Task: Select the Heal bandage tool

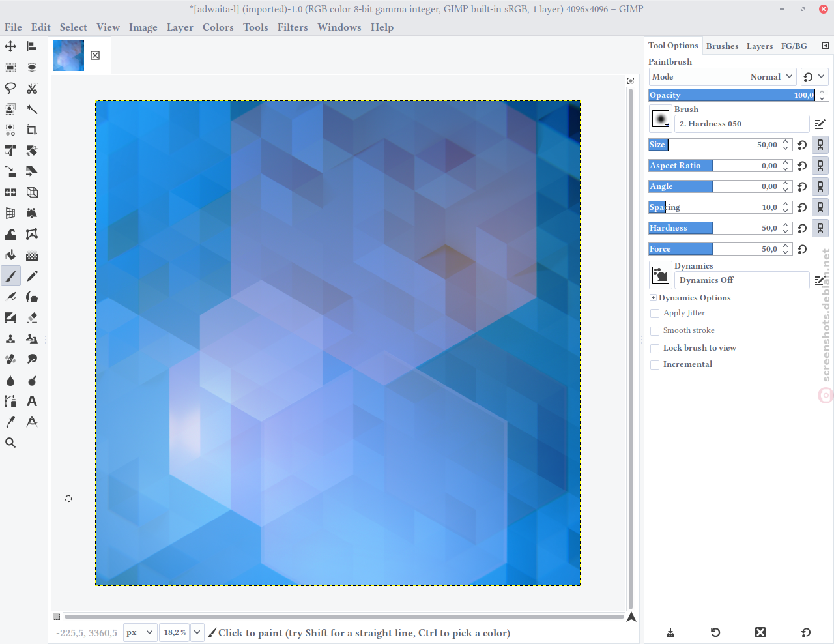Action: tap(10, 359)
